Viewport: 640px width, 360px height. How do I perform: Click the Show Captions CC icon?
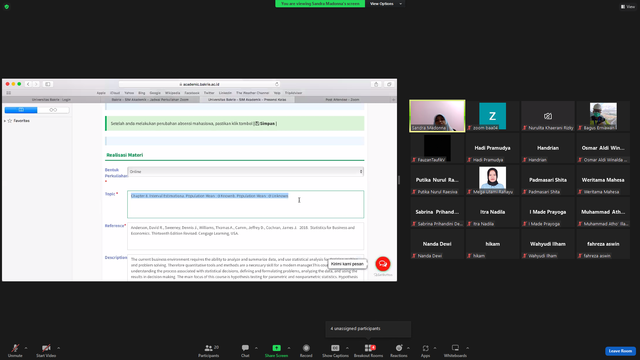pos(335,348)
